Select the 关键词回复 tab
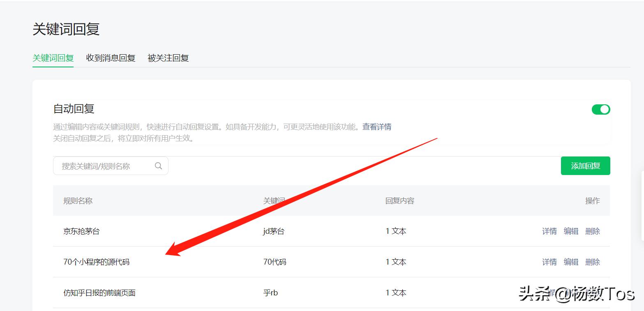Screen dimensions: 644x311 coord(53,58)
